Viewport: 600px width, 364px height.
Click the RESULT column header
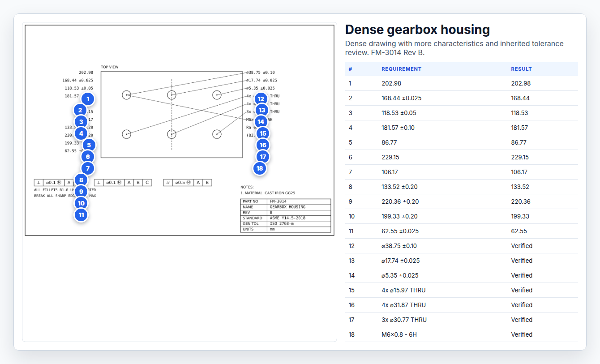coord(521,69)
